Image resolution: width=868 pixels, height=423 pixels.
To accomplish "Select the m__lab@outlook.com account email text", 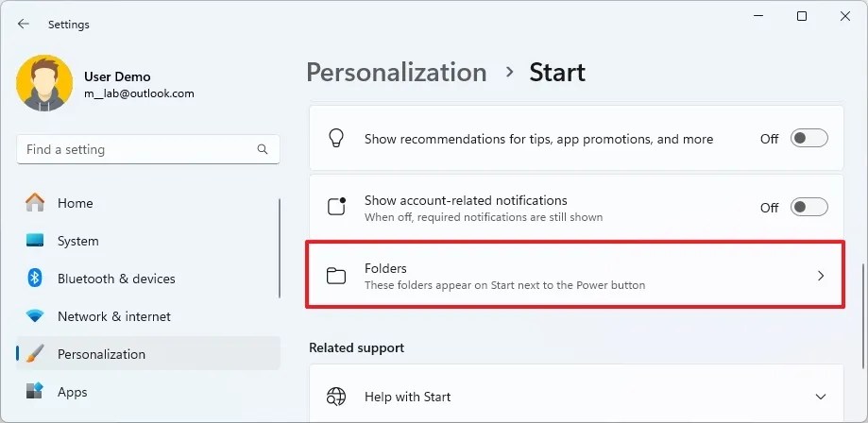I will [x=139, y=93].
